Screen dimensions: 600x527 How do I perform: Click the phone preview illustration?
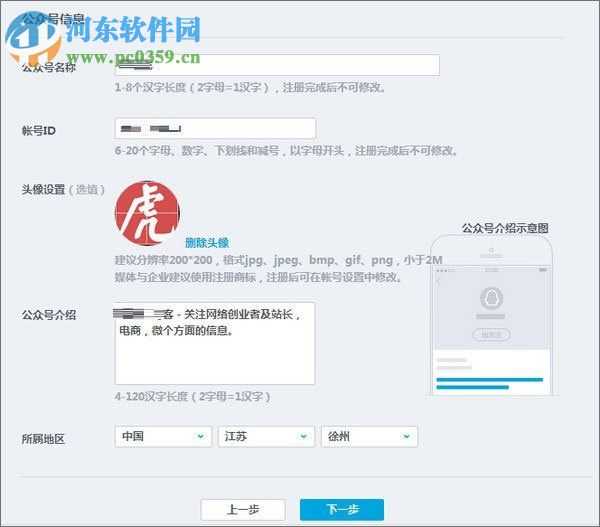[491, 315]
